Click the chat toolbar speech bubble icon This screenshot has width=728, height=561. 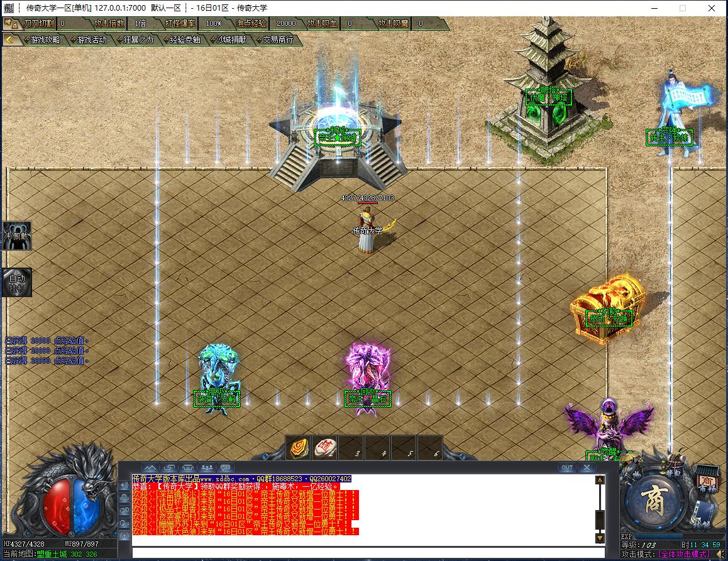[226, 467]
